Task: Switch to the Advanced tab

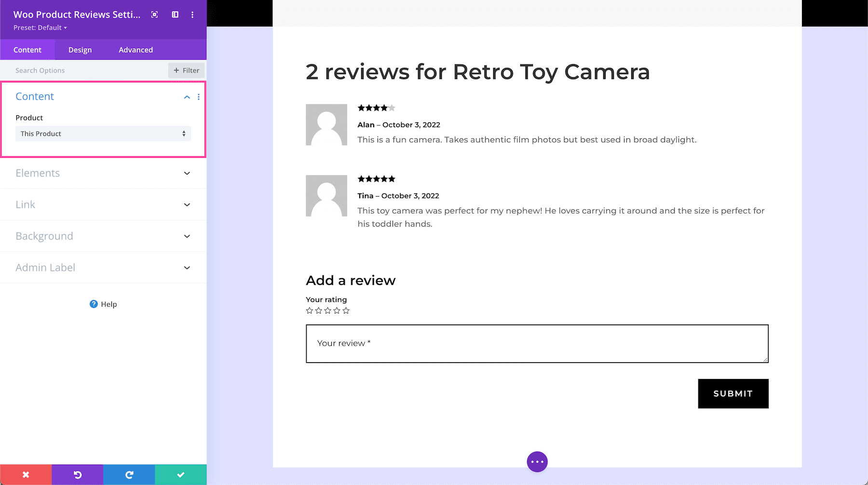Action: click(136, 49)
